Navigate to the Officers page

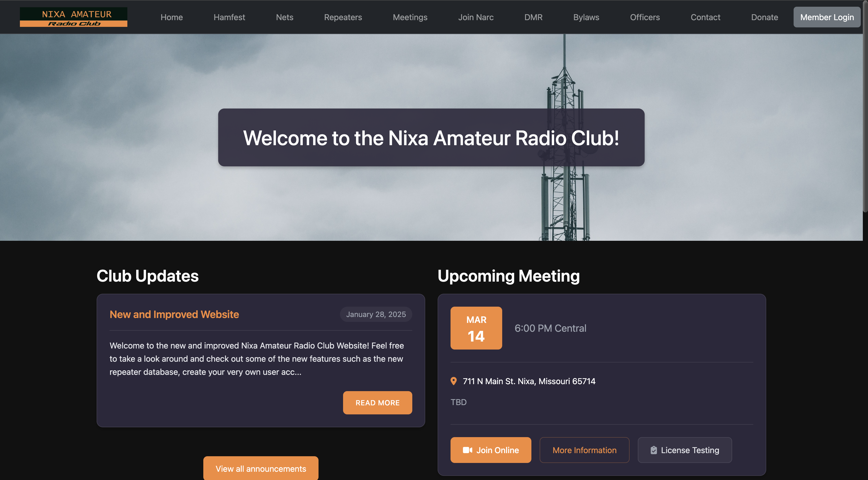[645, 17]
